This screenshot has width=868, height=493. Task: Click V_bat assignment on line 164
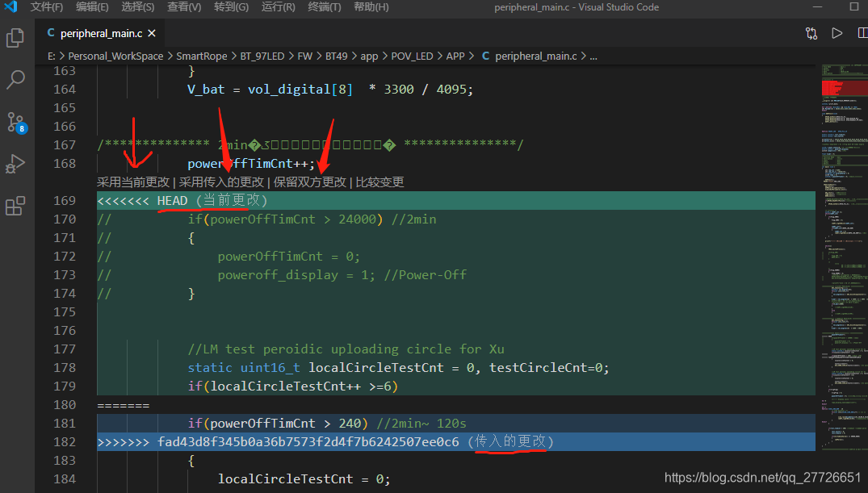pyautogui.click(x=330, y=89)
